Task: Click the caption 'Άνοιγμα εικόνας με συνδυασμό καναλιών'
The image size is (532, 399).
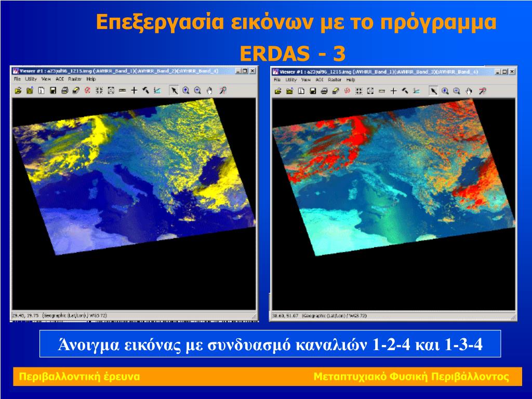Action: click(212, 344)
